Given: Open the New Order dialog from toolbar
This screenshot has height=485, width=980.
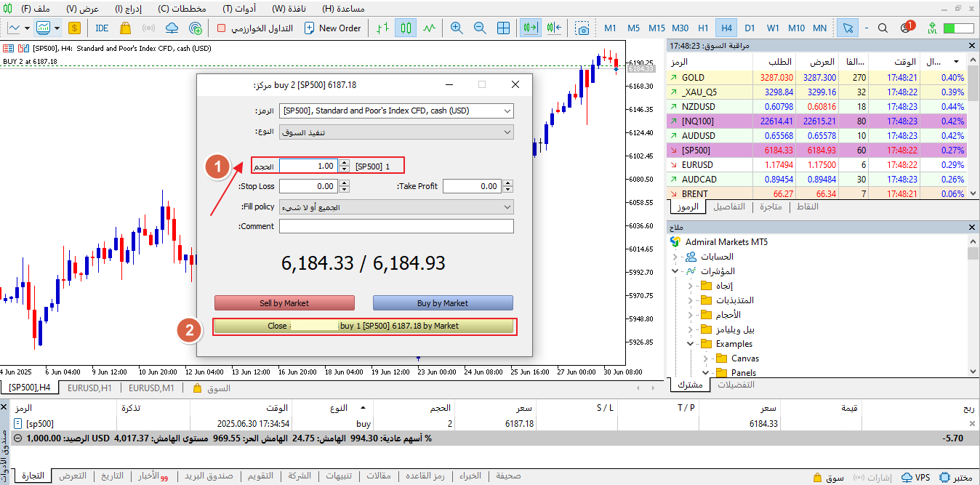Looking at the screenshot, I should click(x=332, y=28).
